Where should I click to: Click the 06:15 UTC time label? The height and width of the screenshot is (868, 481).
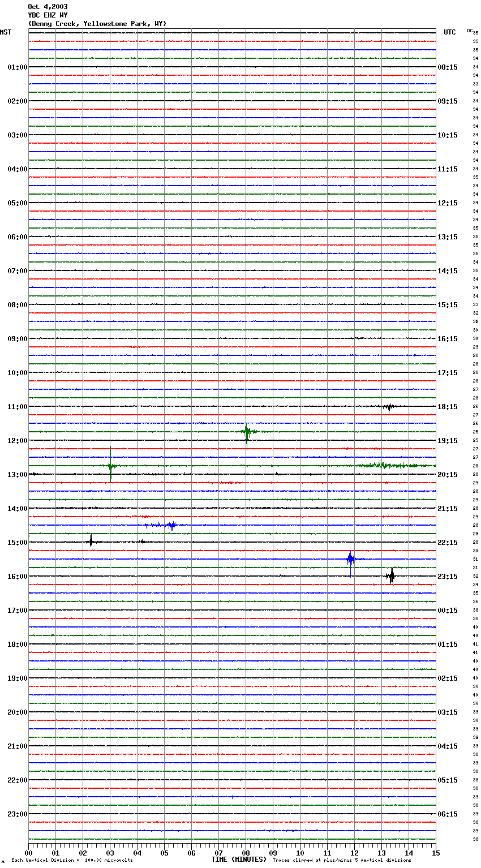(x=448, y=814)
